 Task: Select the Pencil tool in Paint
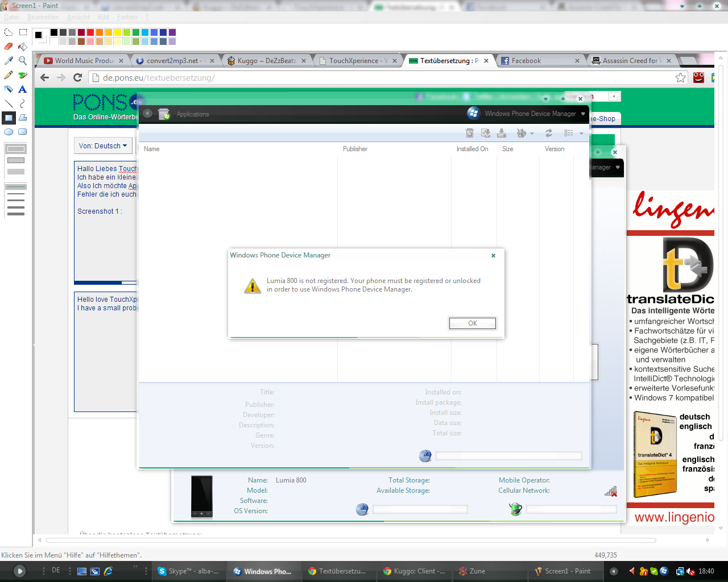pos(9,75)
